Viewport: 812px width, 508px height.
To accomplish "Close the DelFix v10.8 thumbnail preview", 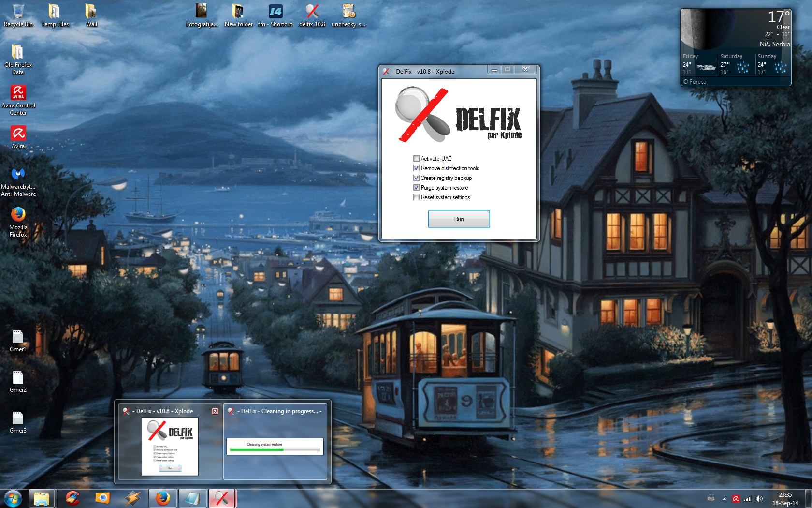I will [215, 411].
